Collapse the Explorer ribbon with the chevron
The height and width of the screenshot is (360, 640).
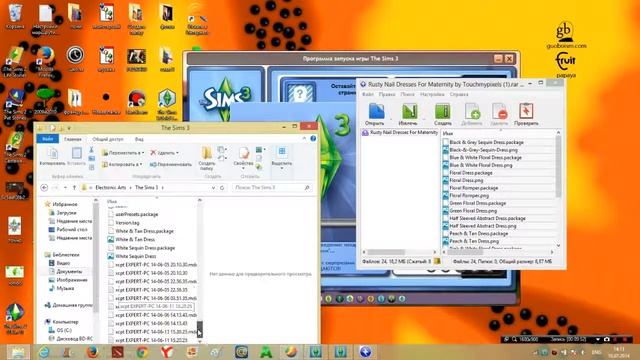[304, 139]
